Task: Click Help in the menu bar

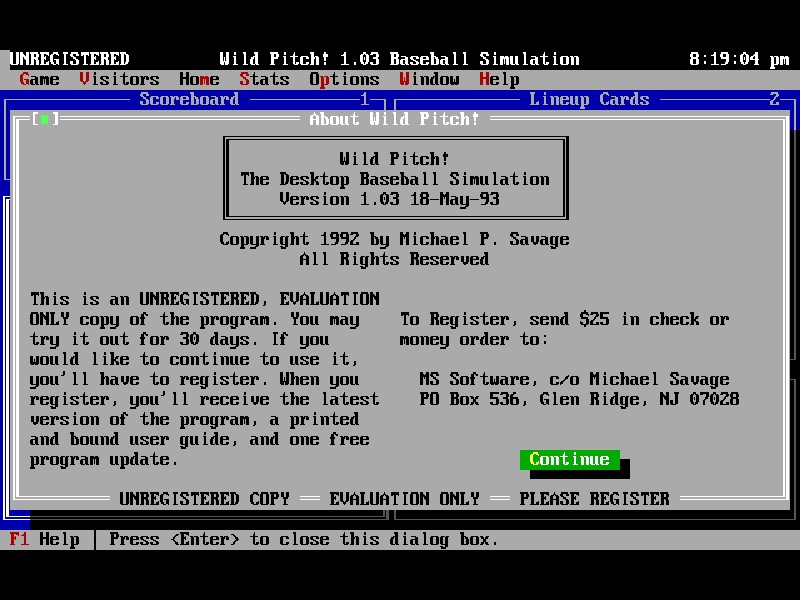Action: [499, 79]
